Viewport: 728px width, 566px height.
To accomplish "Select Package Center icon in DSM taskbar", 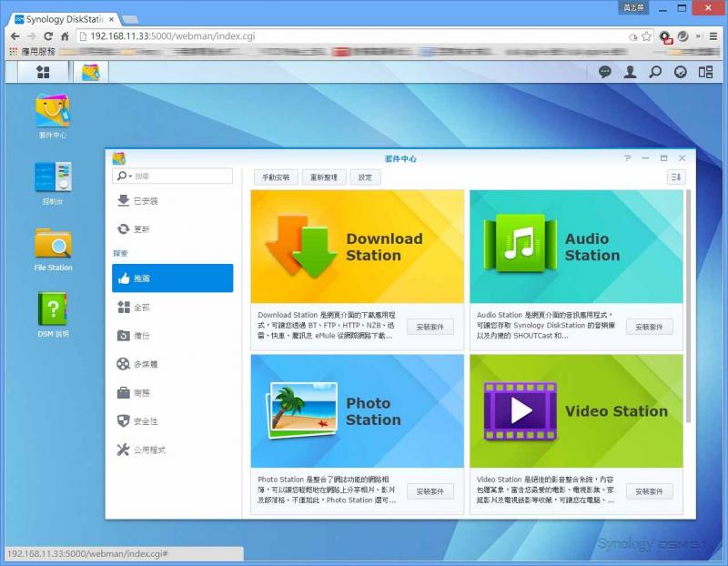I will tap(90, 72).
